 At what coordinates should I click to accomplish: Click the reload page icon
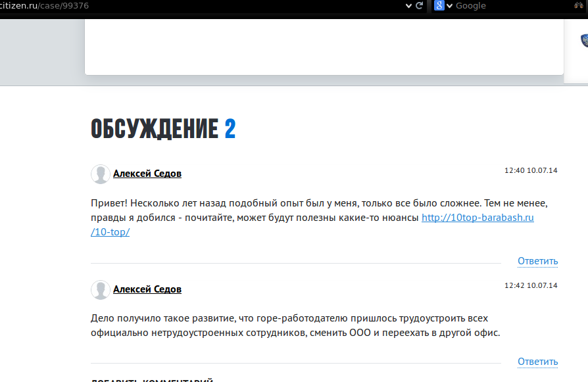pos(419,6)
